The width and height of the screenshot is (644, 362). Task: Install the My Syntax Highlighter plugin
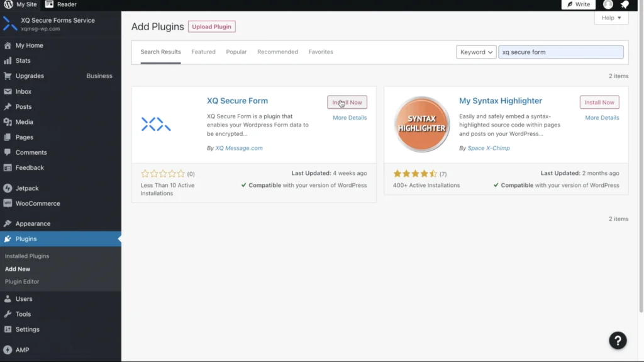pos(599,103)
